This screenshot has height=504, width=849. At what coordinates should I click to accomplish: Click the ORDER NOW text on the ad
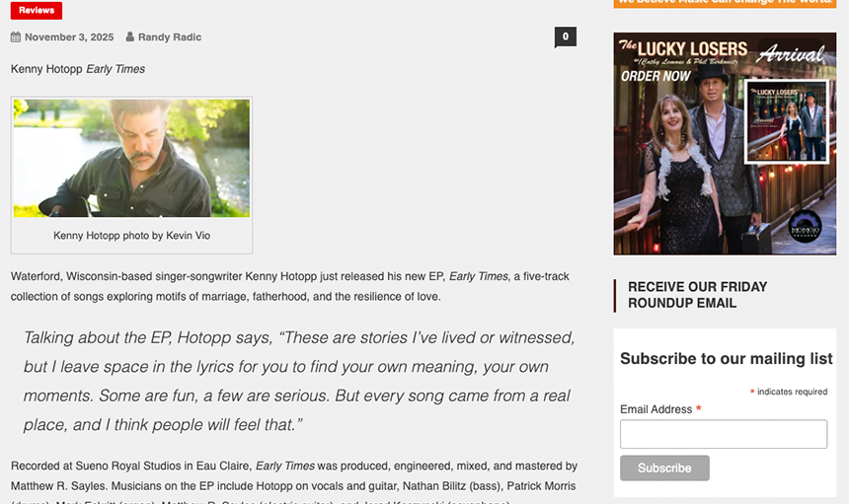tap(656, 76)
